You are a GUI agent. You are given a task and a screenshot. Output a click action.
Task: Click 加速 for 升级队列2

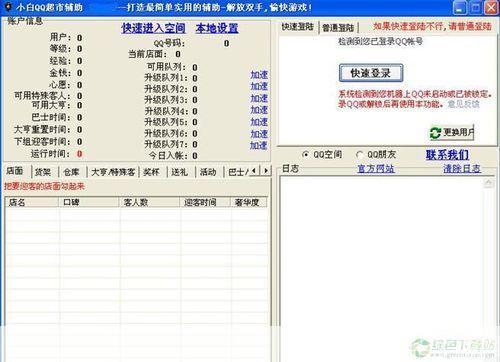[259, 86]
